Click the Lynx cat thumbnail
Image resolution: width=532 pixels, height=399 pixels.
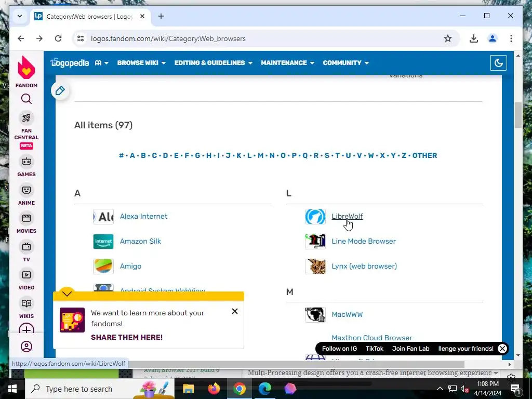[x=315, y=267]
